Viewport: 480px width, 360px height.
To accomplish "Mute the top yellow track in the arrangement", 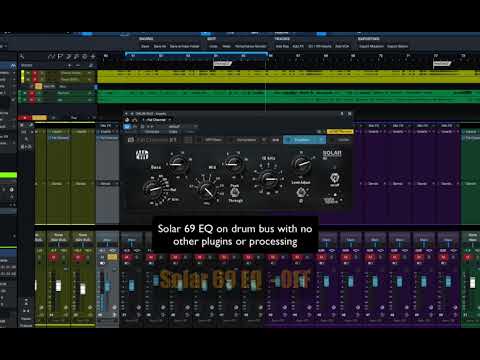I will click(34, 73).
